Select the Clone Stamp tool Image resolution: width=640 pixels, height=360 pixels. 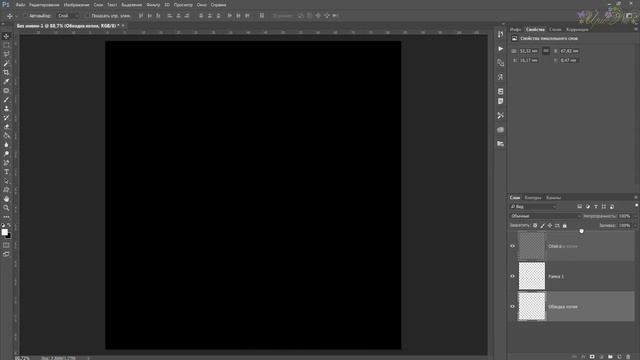tap(6, 109)
